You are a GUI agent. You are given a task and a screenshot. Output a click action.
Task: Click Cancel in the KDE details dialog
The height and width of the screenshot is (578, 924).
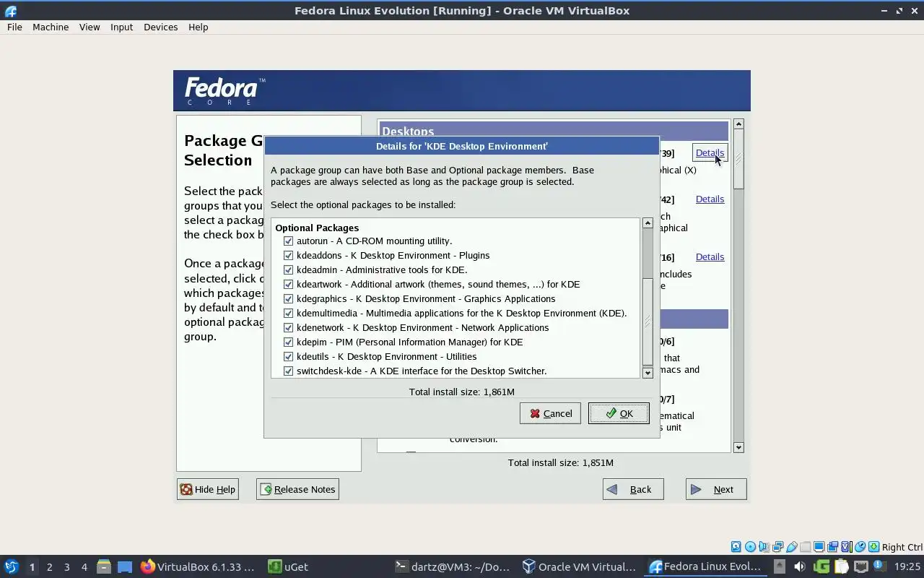550,413
